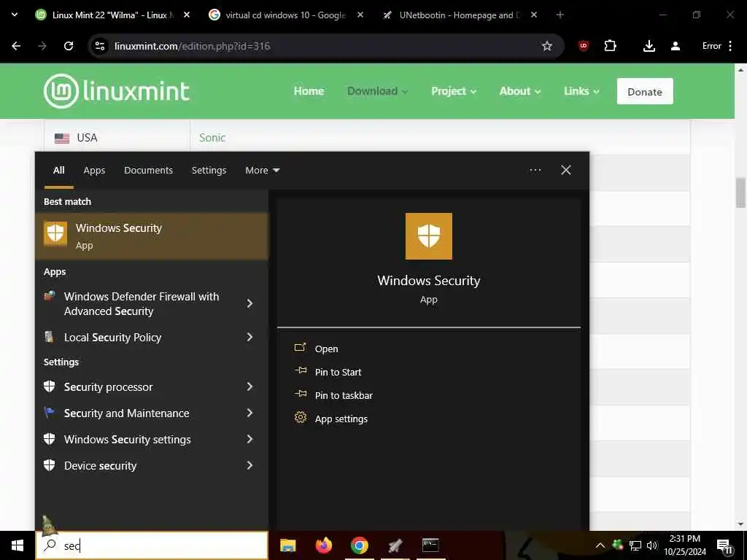747x560 pixels.
Task: Launch Firefox from taskbar
Action: click(x=323, y=545)
